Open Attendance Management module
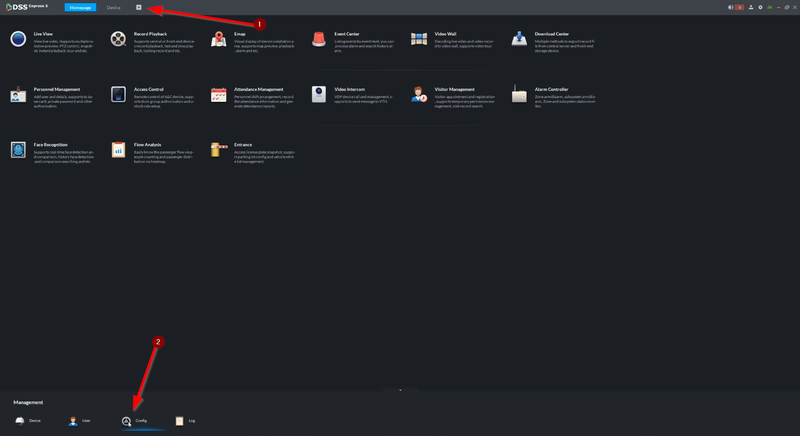The image size is (800, 436). click(253, 96)
